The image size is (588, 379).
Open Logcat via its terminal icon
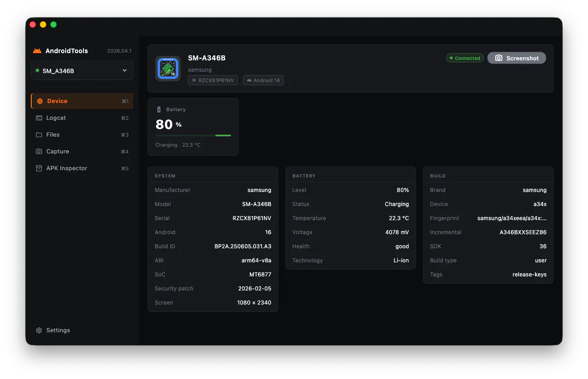[39, 118]
